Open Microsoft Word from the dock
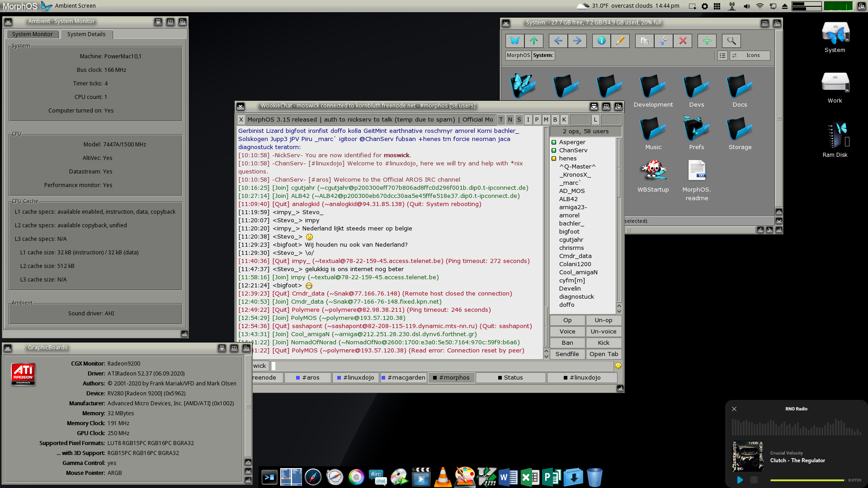 [x=508, y=477]
